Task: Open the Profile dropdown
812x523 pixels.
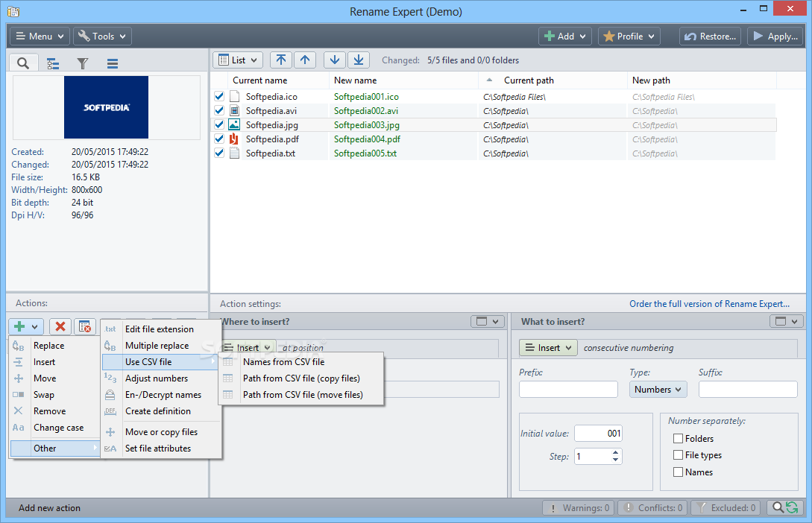Action: coord(629,37)
